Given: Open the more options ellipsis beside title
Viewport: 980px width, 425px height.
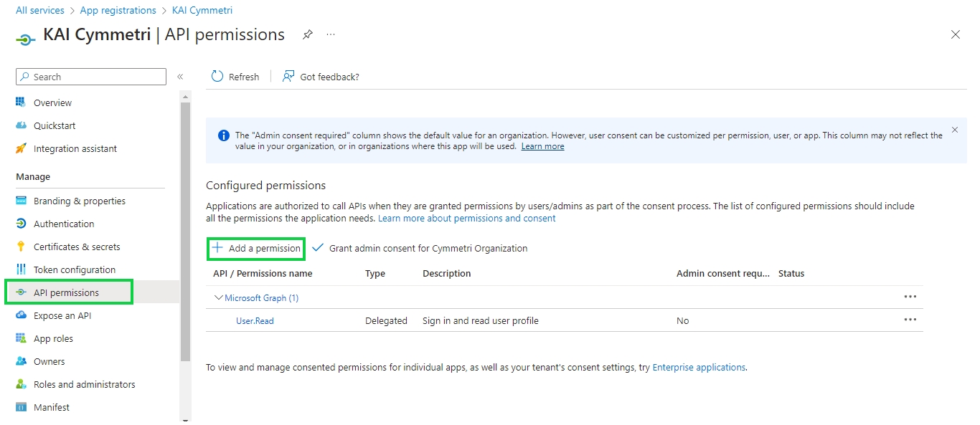Looking at the screenshot, I should [331, 34].
